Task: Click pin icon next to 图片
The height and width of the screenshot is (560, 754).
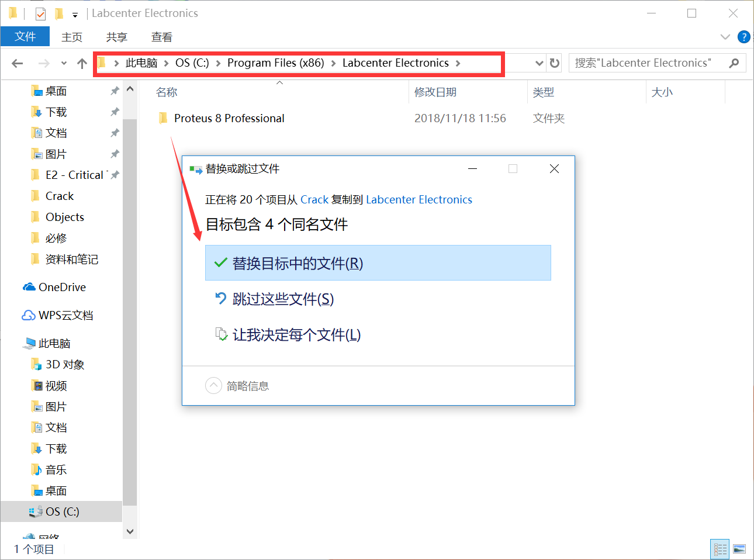Action: 115,154
